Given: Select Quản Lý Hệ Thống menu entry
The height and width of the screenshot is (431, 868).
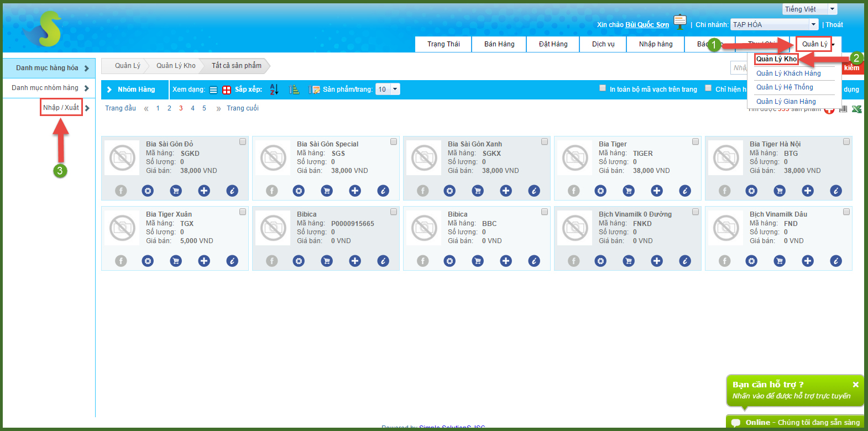Looking at the screenshot, I should [785, 87].
